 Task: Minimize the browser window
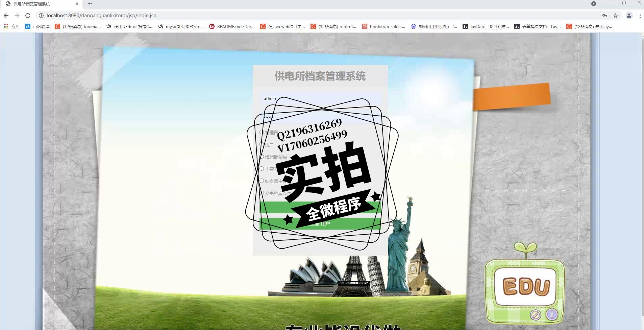(608, 3)
